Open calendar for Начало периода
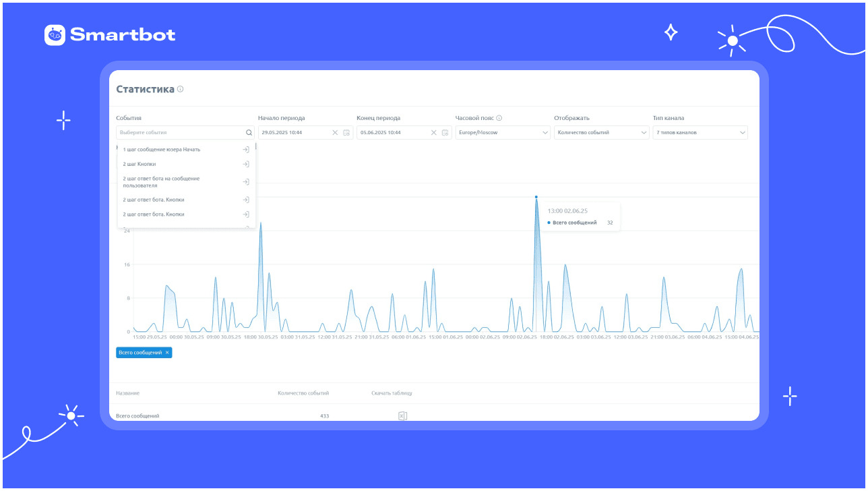The image size is (868, 491). pos(346,133)
